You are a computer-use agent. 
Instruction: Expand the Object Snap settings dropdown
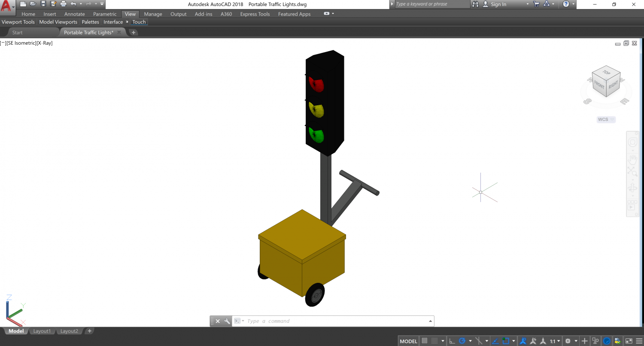(513, 340)
